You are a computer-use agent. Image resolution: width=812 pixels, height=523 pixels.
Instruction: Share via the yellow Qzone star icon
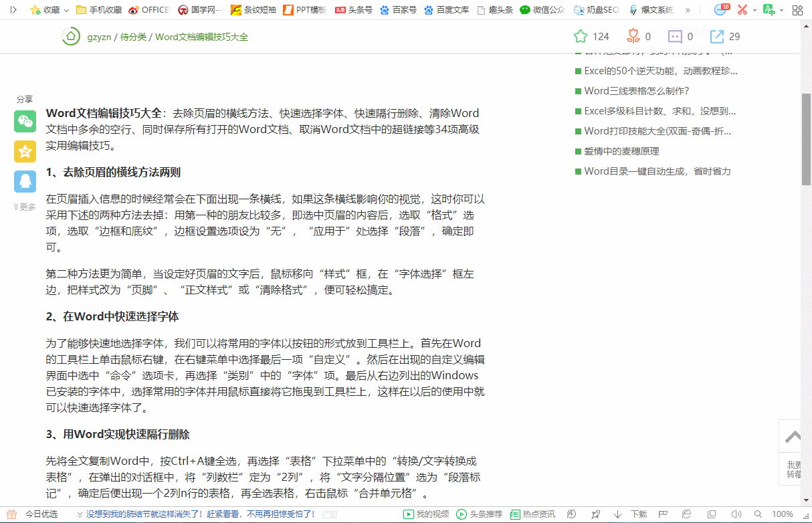click(x=25, y=151)
